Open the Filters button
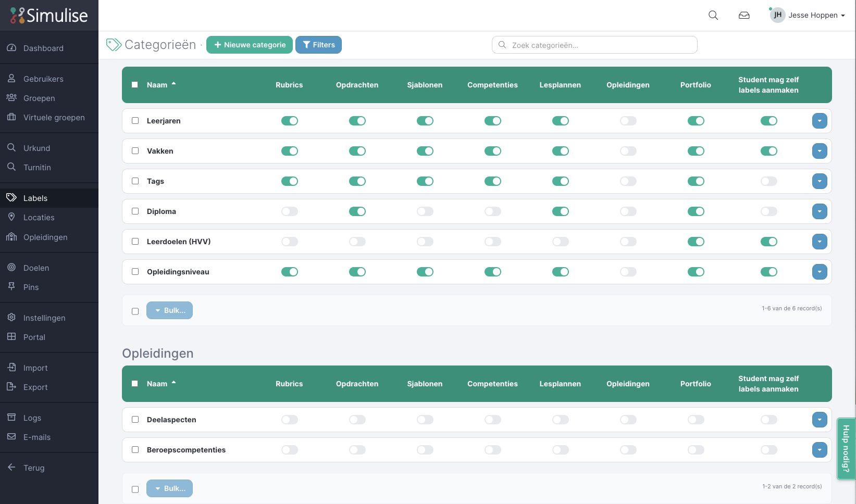This screenshot has height=504, width=856. [319, 45]
